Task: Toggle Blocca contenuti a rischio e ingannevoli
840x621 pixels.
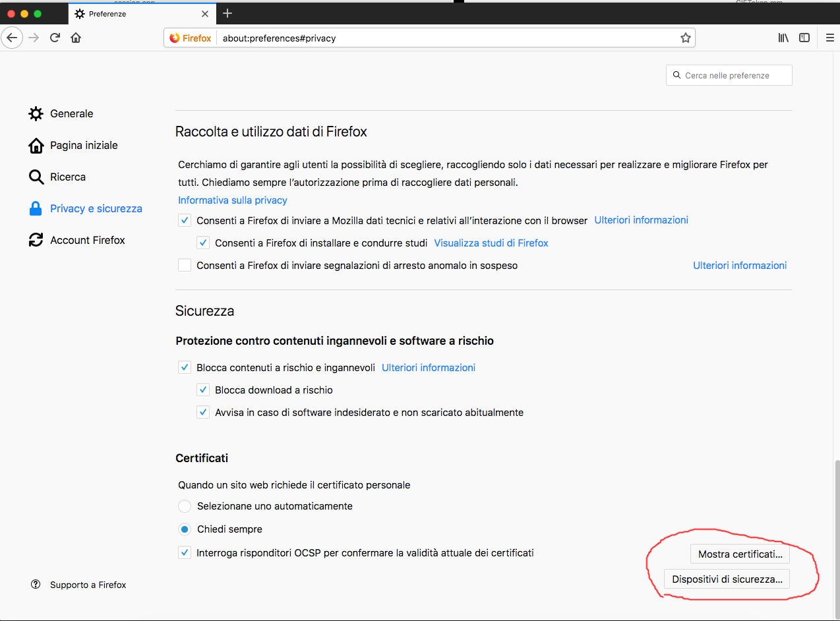Action: point(185,367)
